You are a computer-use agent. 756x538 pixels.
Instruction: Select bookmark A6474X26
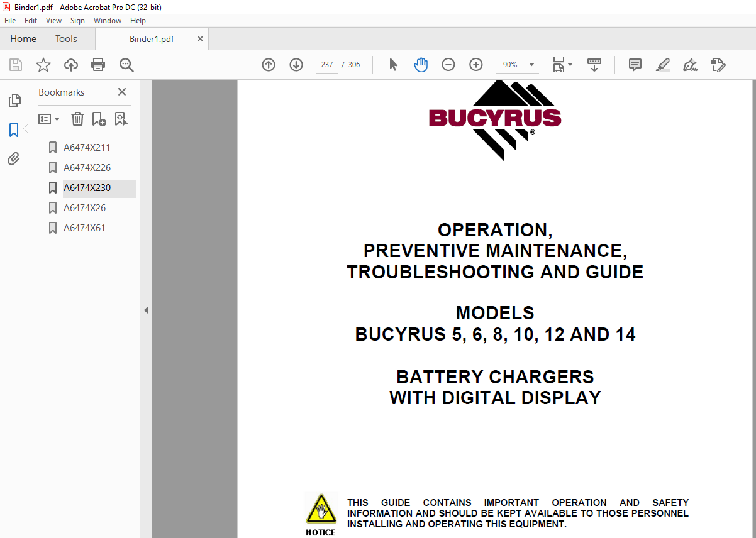(84, 208)
